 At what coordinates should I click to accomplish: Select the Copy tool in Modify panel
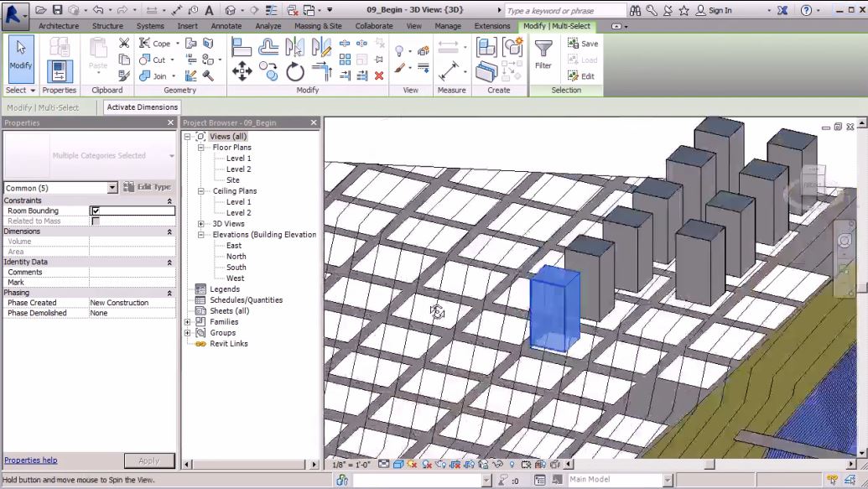[268, 71]
